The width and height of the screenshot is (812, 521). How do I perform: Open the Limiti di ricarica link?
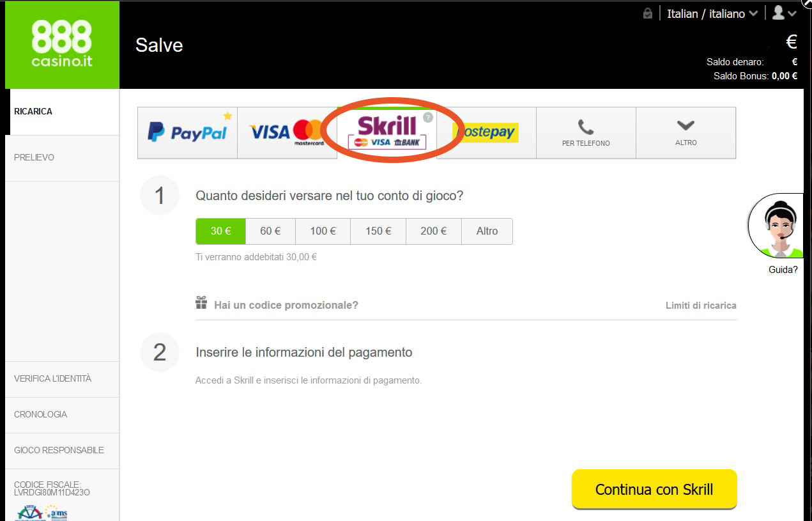[701, 306]
